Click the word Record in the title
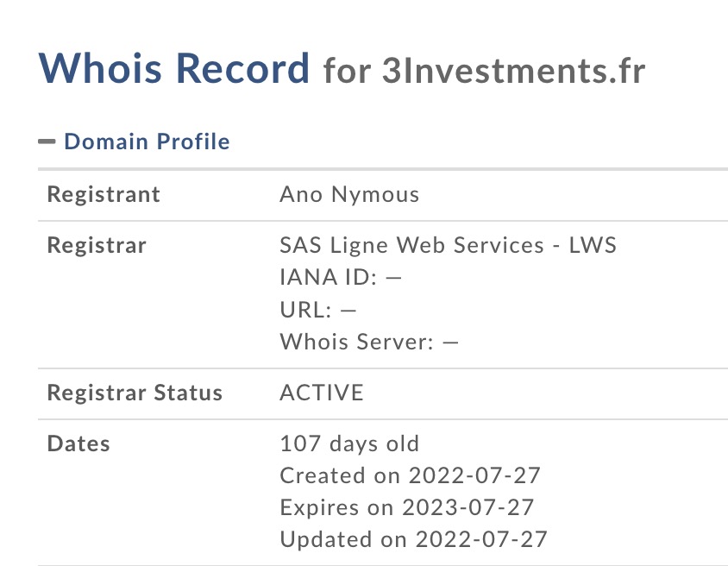 [243, 68]
